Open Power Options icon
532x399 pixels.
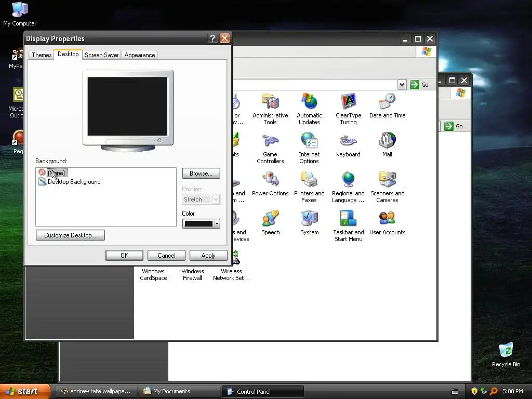pos(270,183)
